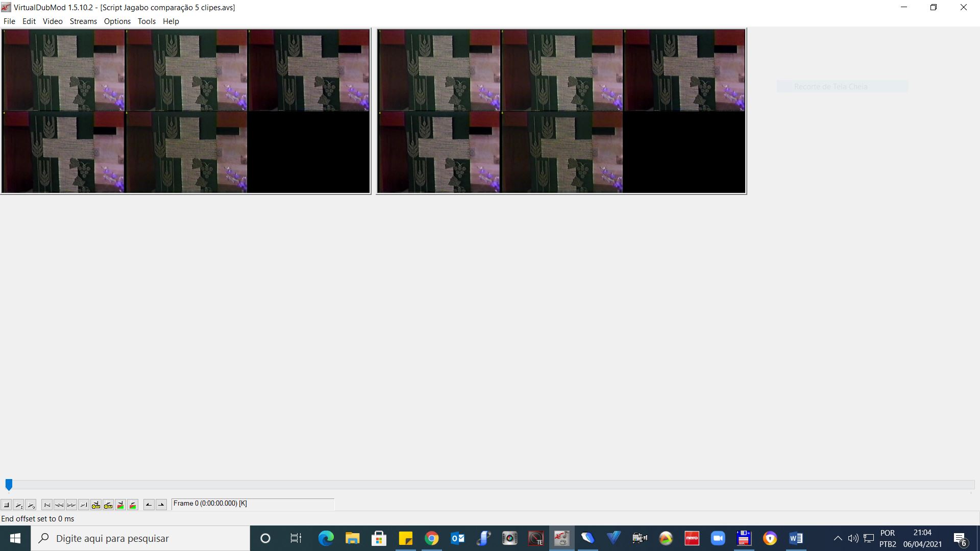Open the Streams menu
This screenshot has height=551, width=980.
[83, 21]
